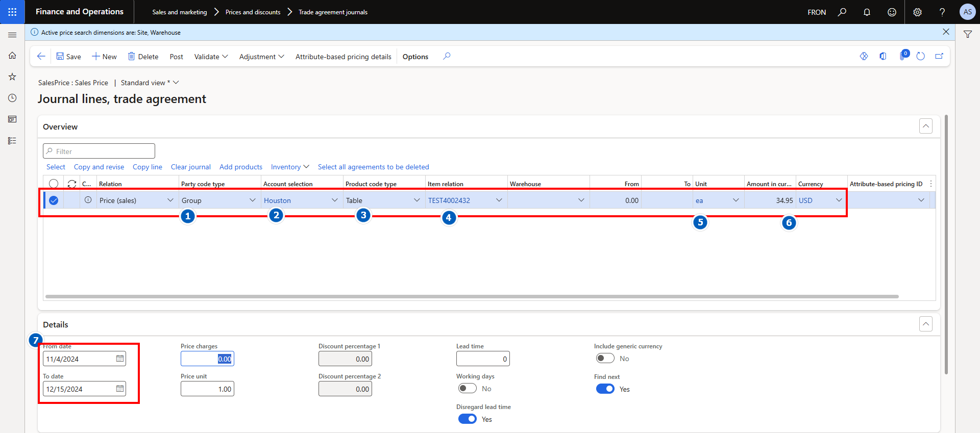Open Favorites star in the left sidebar

pyautogui.click(x=12, y=77)
